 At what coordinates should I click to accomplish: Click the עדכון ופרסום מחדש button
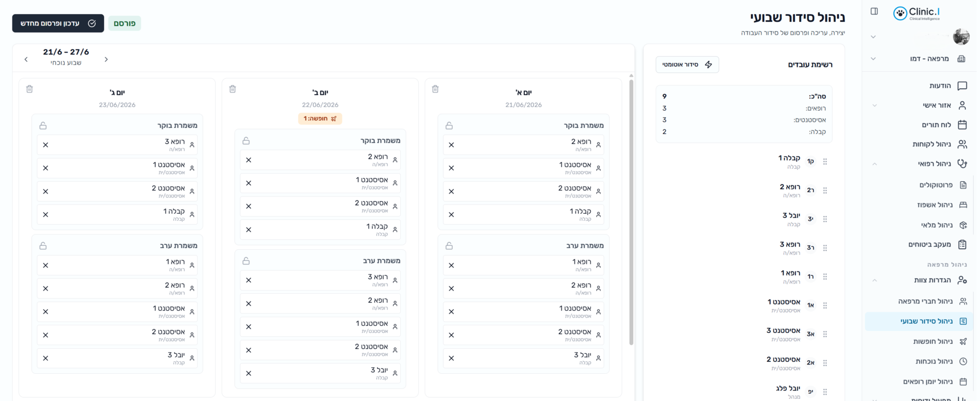click(58, 23)
